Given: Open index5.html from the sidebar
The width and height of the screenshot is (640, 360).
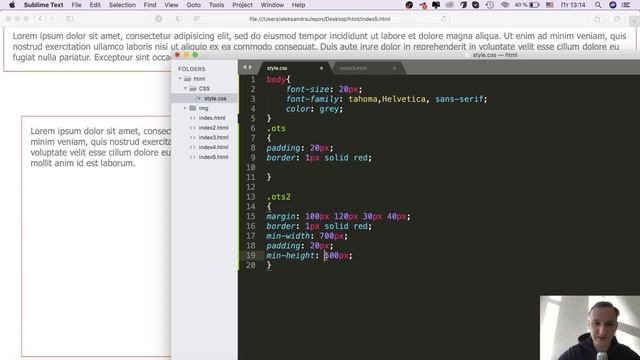Looking at the screenshot, I should [213, 157].
